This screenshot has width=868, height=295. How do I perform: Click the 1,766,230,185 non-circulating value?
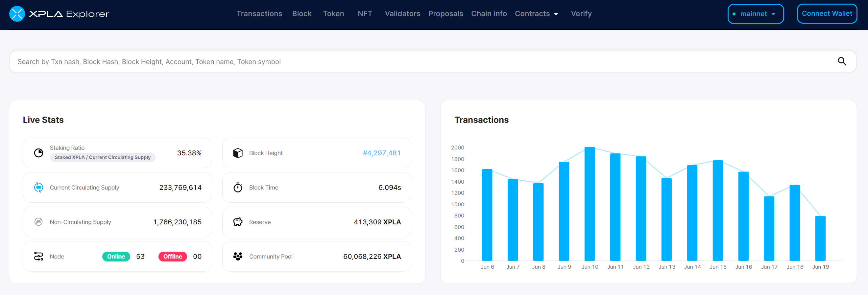[x=177, y=222]
